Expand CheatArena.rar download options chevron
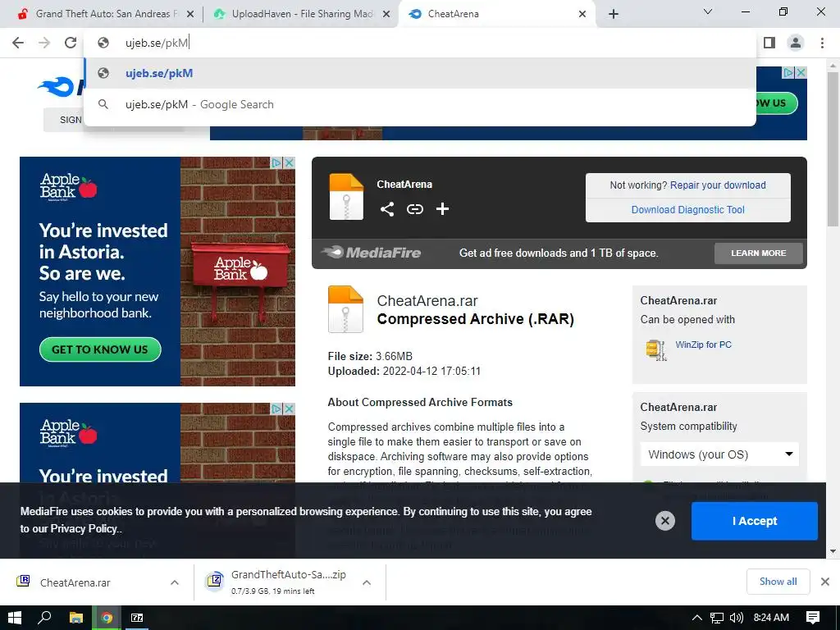 (x=175, y=582)
